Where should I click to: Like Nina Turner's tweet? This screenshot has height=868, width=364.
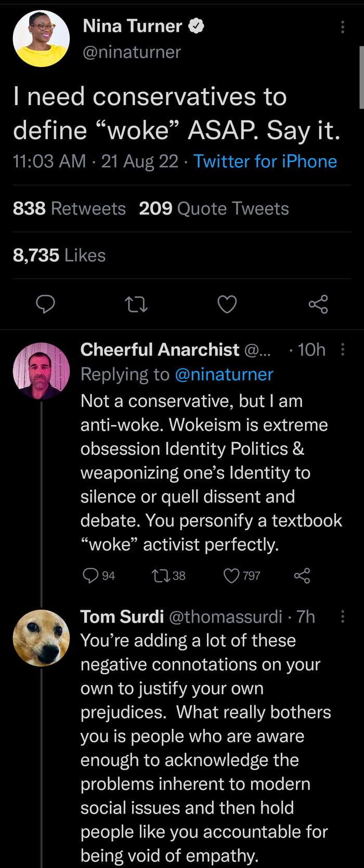coord(226,304)
